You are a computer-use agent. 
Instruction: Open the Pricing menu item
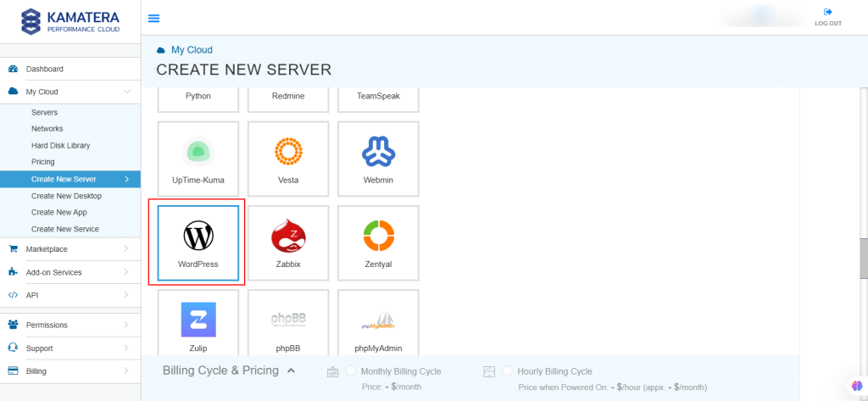point(42,162)
